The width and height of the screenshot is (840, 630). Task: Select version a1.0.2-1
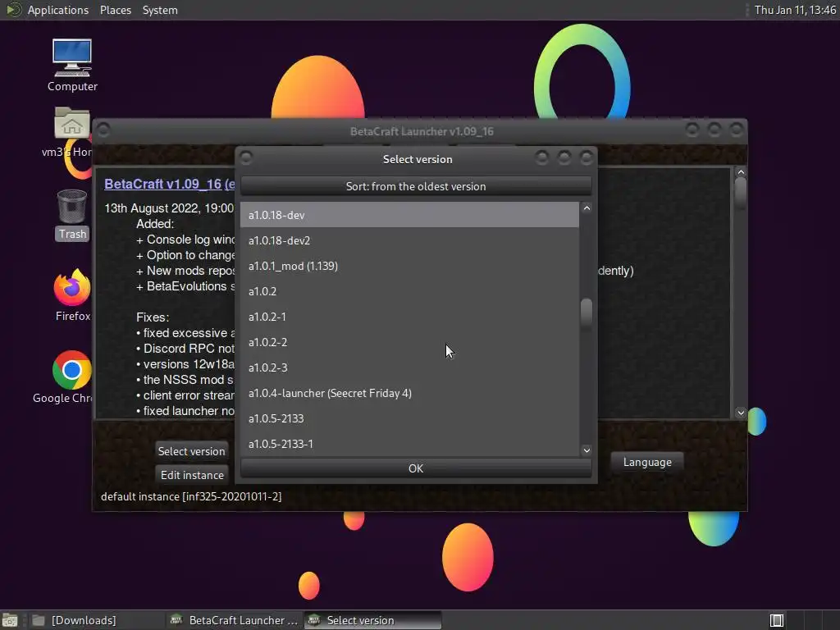[409, 317]
